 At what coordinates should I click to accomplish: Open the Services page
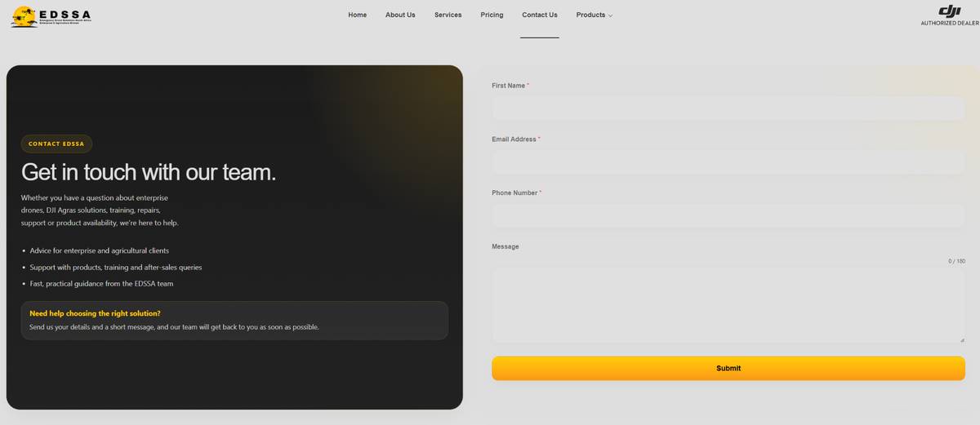(448, 15)
